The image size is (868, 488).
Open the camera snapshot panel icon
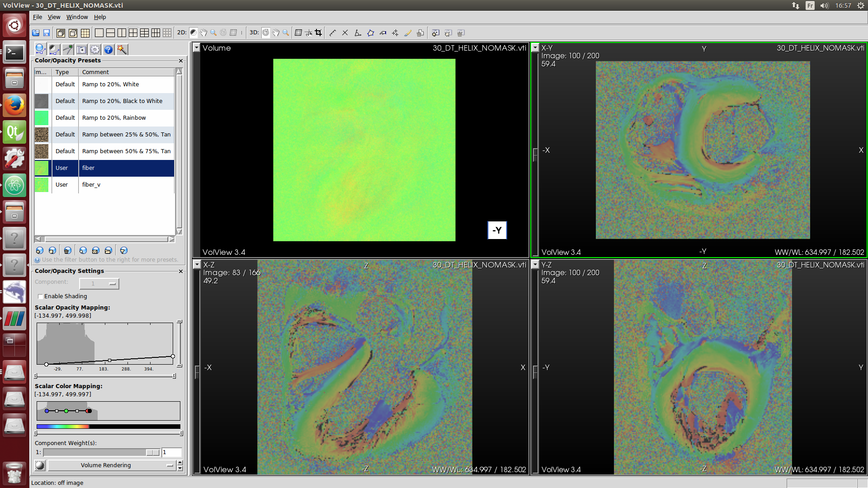pyautogui.click(x=81, y=50)
